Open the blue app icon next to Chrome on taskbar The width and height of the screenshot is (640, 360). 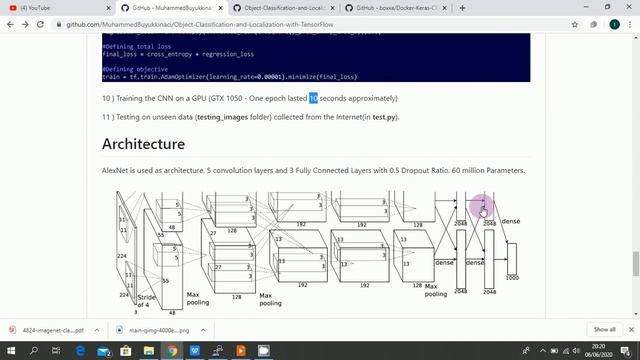click(195, 351)
